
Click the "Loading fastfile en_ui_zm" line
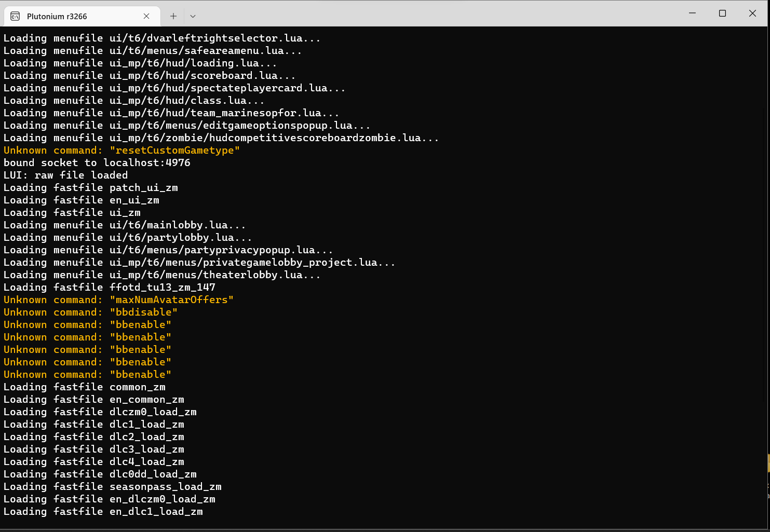click(82, 200)
